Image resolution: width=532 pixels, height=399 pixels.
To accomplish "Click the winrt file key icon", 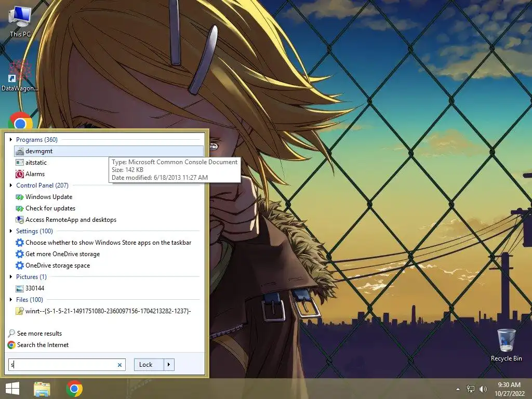I will 20,311.
